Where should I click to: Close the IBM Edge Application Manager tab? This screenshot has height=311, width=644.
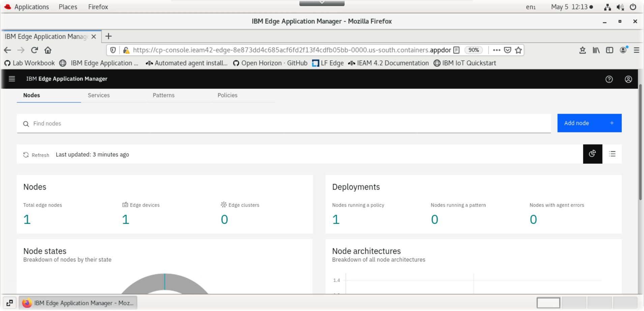click(x=94, y=37)
